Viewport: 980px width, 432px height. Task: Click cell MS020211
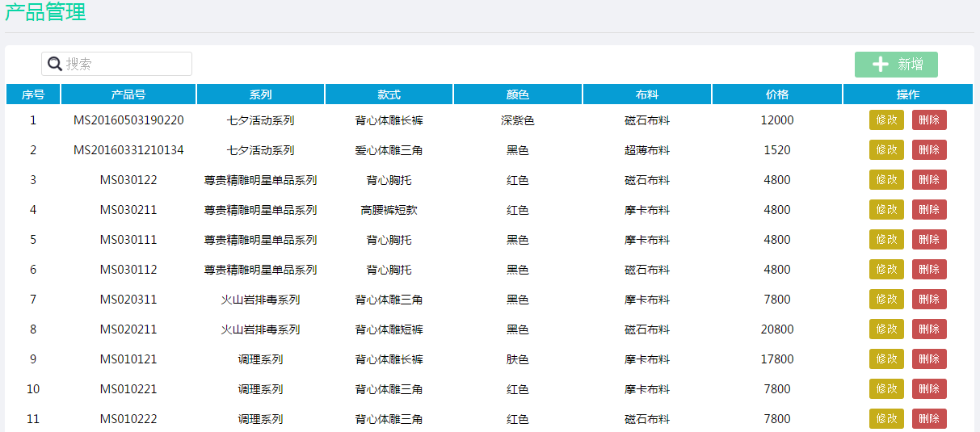pos(128,329)
